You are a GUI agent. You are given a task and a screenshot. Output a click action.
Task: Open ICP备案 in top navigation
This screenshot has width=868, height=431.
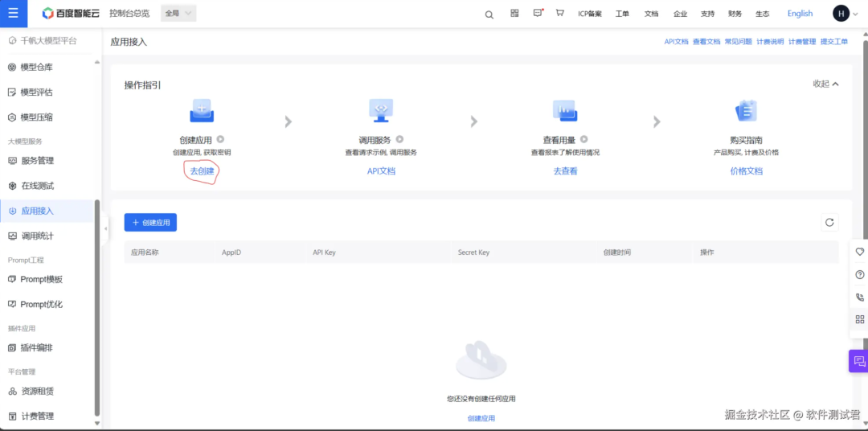[590, 14]
